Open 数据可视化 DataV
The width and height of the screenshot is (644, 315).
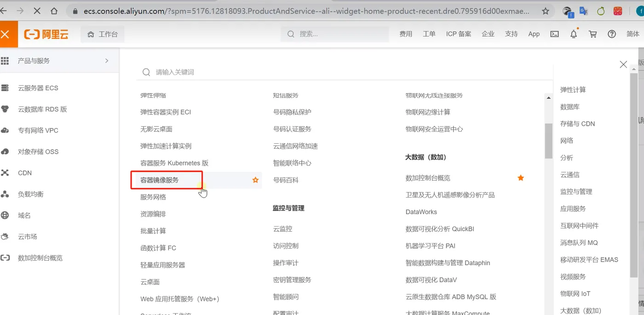[x=431, y=280]
